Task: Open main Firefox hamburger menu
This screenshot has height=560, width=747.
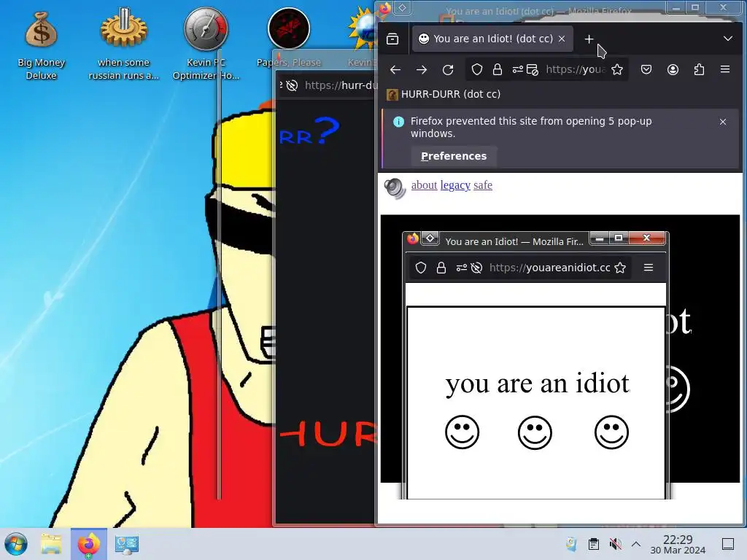Action: point(725,69)
